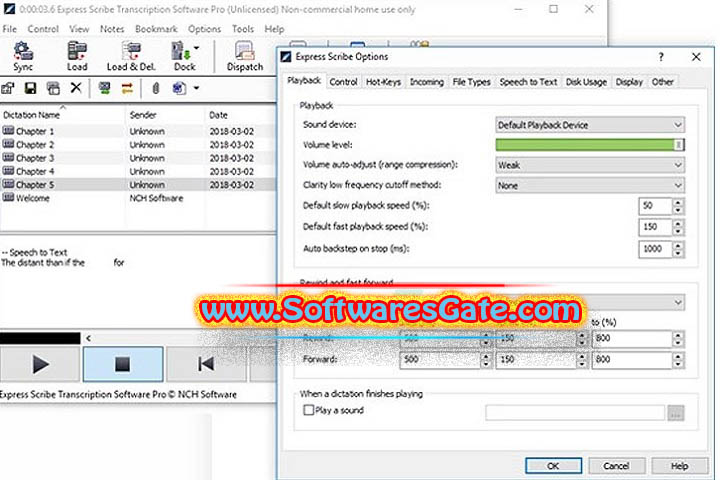The height and width of the screenshot is (480, 720).
Task: Open the Help menu
Action: click(274, 29)
